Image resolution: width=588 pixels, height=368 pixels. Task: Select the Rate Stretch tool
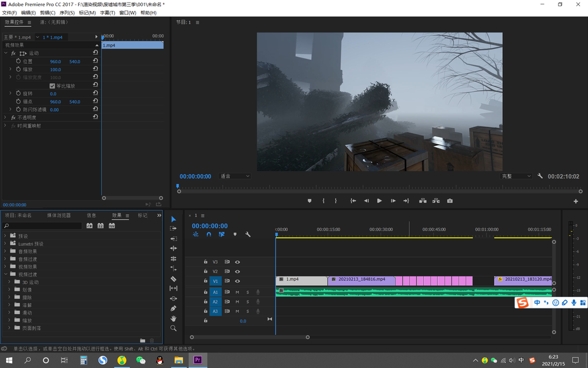tap(173, 258)
